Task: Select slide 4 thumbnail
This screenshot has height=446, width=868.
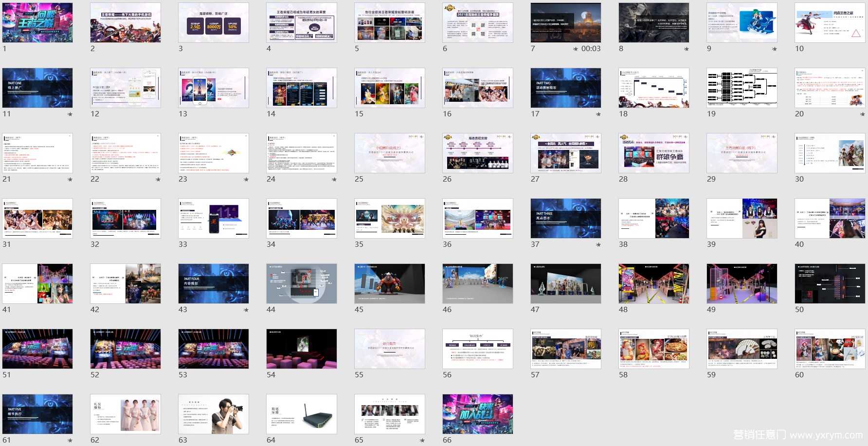Action: click(x=302, y=23)
